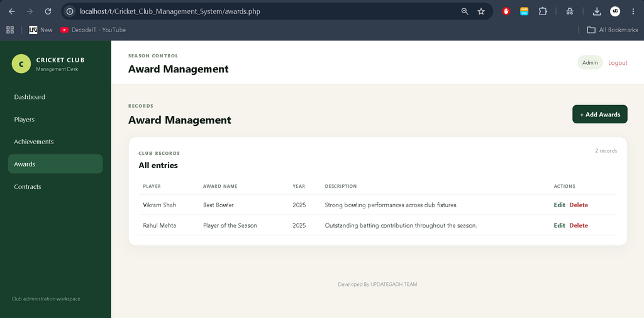
Task: Click the 2025 year in Vikram Shah row
Action: [299, 205]
